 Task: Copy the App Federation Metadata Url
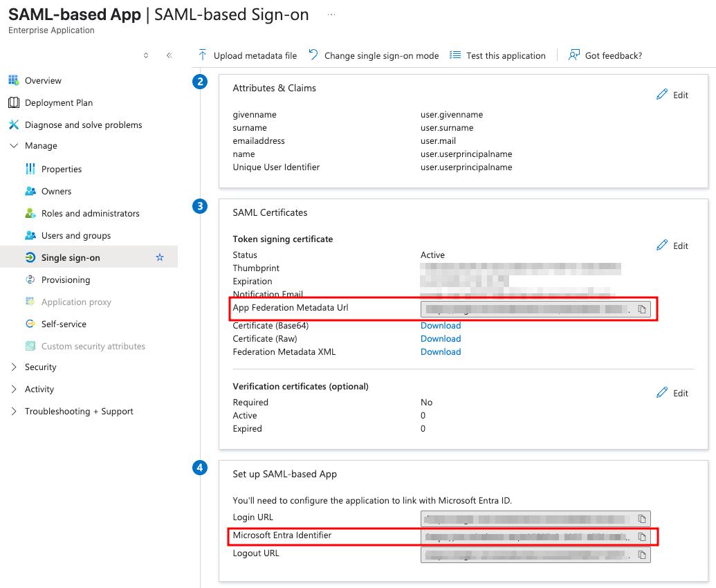[641, 309]
